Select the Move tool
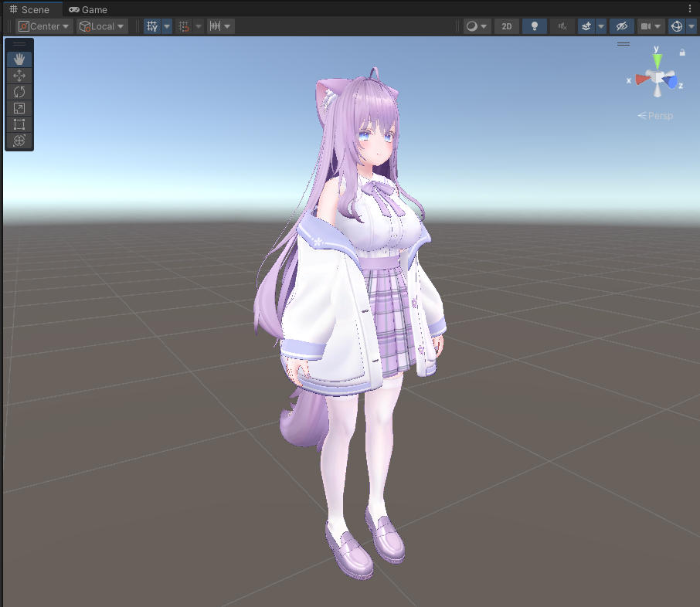The height and width of the screenshot is (607, 700). (19, 76)
